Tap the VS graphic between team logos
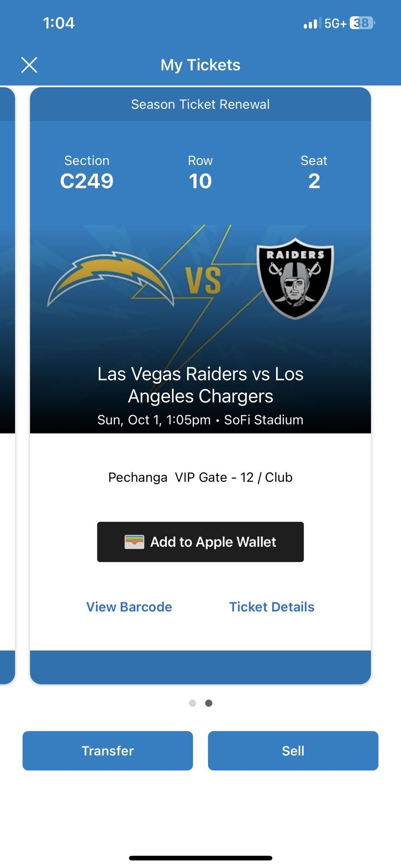The width and height of the screenshot is (401, 868). [203, 279]
